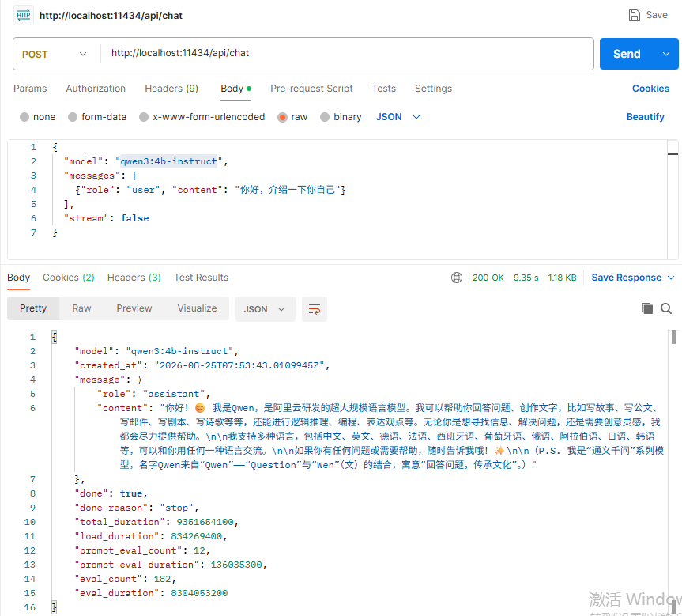
Task: Open the request body JSON format dropdown
Action: click(x=398, y=117)
